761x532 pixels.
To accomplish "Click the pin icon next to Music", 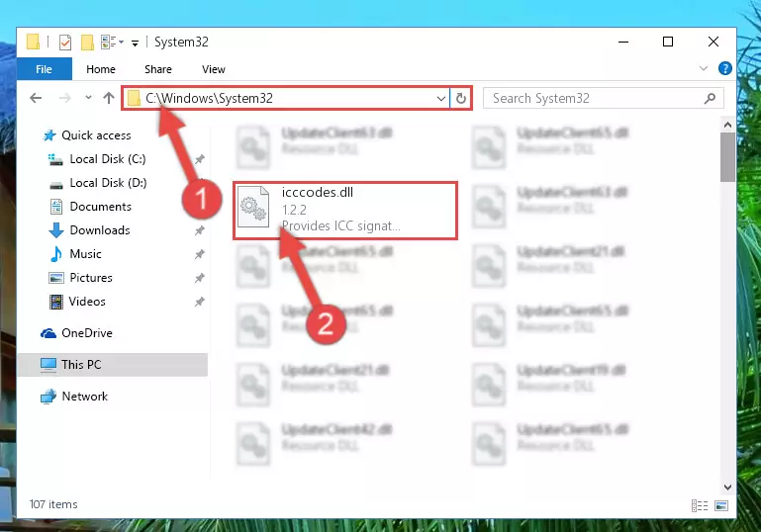I will click(x=200, y=254).
